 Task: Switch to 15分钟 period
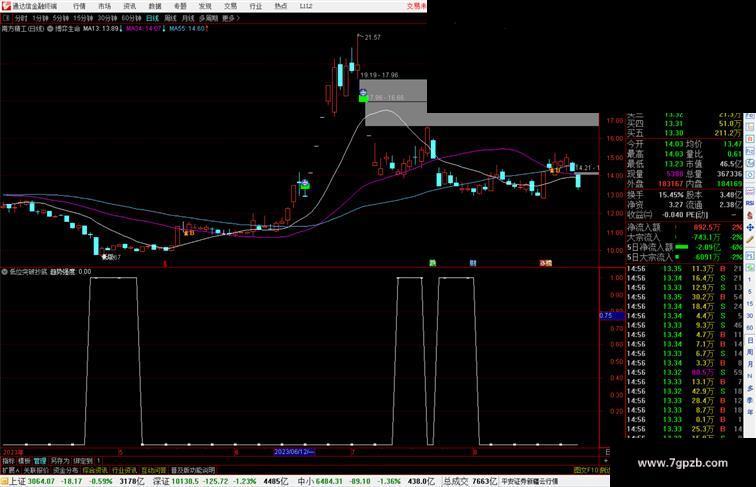[83, 18]
